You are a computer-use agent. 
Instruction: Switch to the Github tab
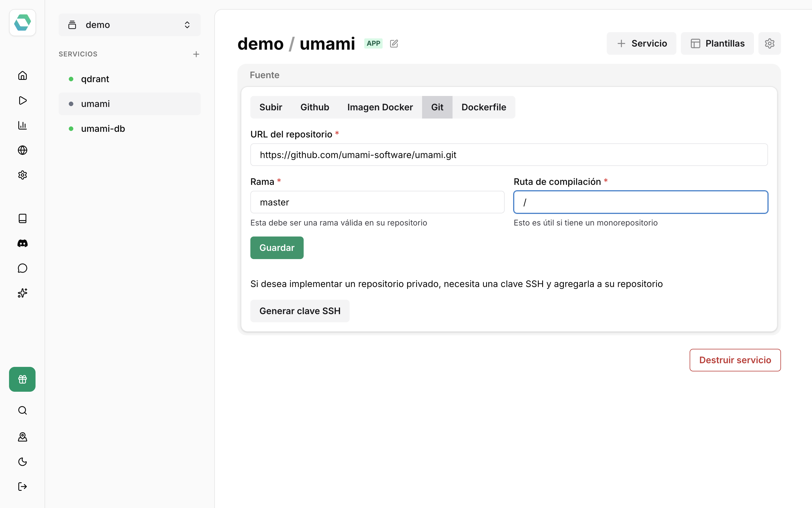(315, 107)
